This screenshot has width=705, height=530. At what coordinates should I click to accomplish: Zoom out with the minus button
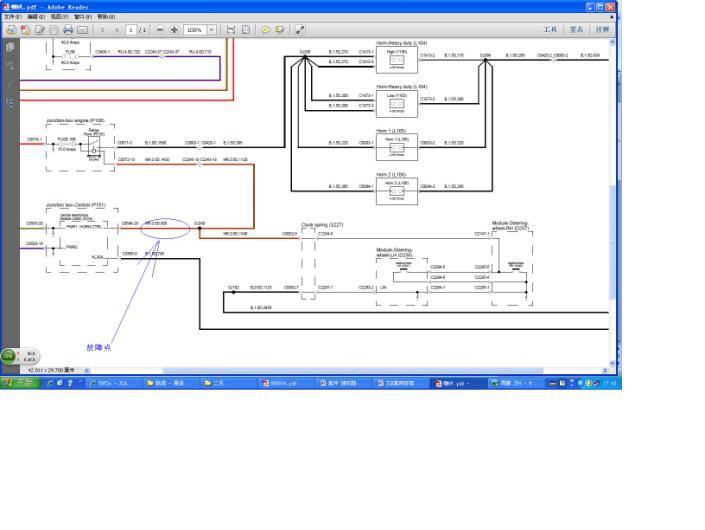click(x=160, y=30)
